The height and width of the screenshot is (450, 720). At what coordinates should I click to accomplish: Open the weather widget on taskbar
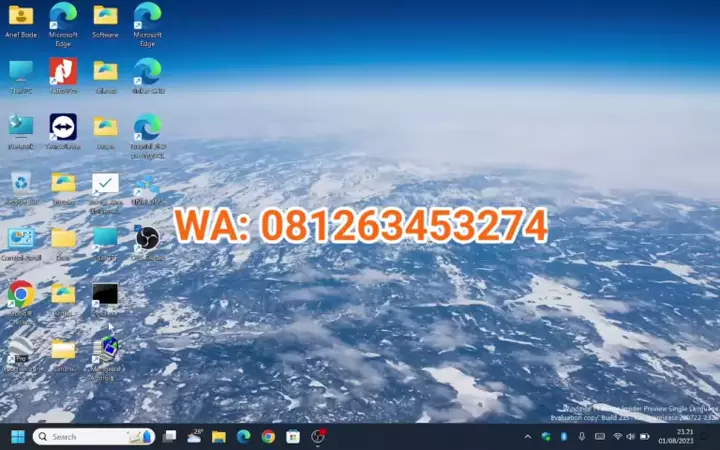(194, 437)
